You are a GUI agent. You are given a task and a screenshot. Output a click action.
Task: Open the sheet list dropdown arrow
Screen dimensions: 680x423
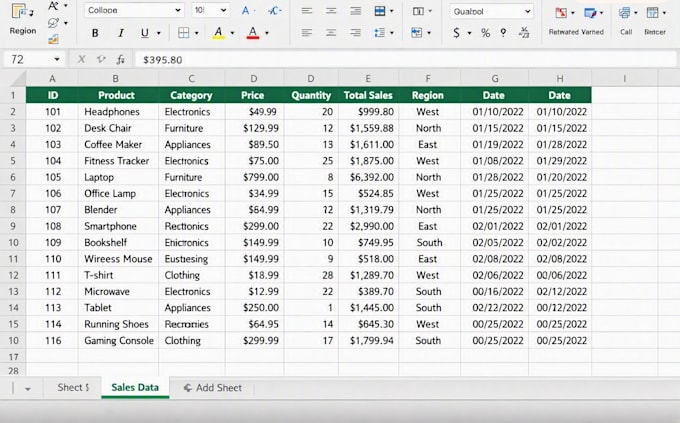point(28,389)
